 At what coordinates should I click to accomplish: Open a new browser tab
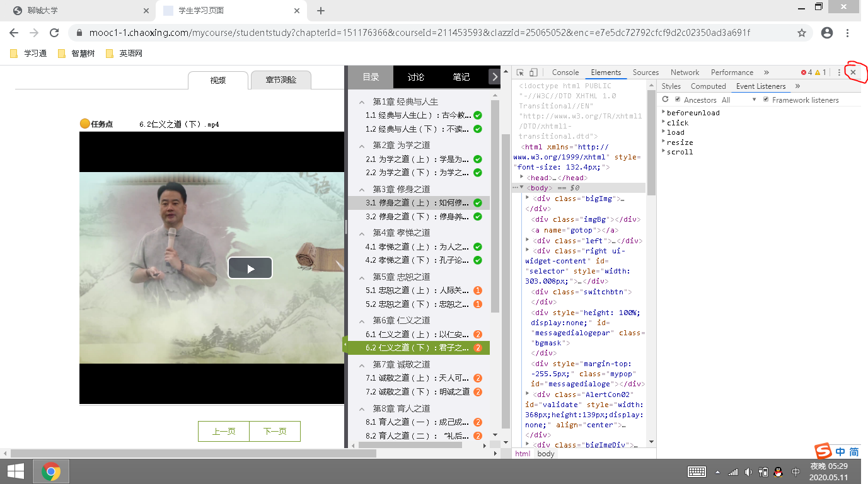coord(321,11)
